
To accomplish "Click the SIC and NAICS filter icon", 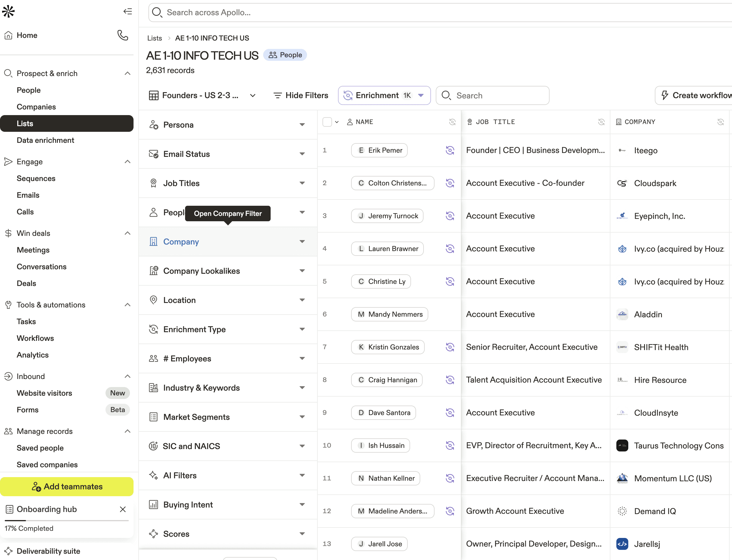I will 153,446.
